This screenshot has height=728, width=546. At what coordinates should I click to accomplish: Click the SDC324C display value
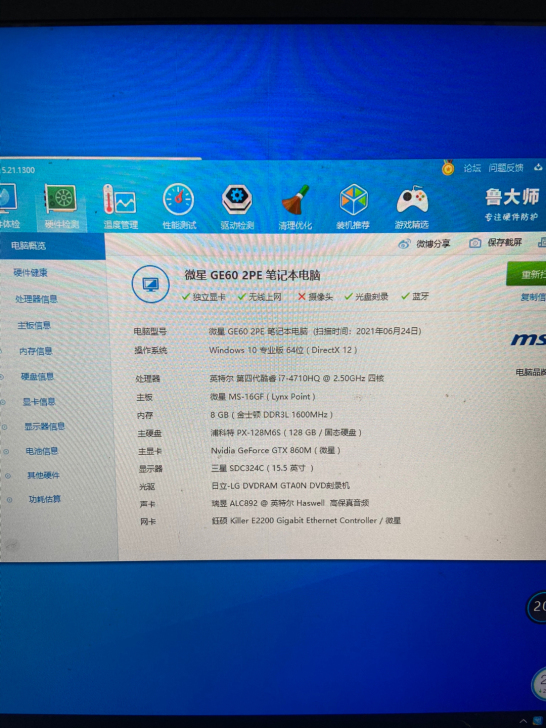click(262, 468)
